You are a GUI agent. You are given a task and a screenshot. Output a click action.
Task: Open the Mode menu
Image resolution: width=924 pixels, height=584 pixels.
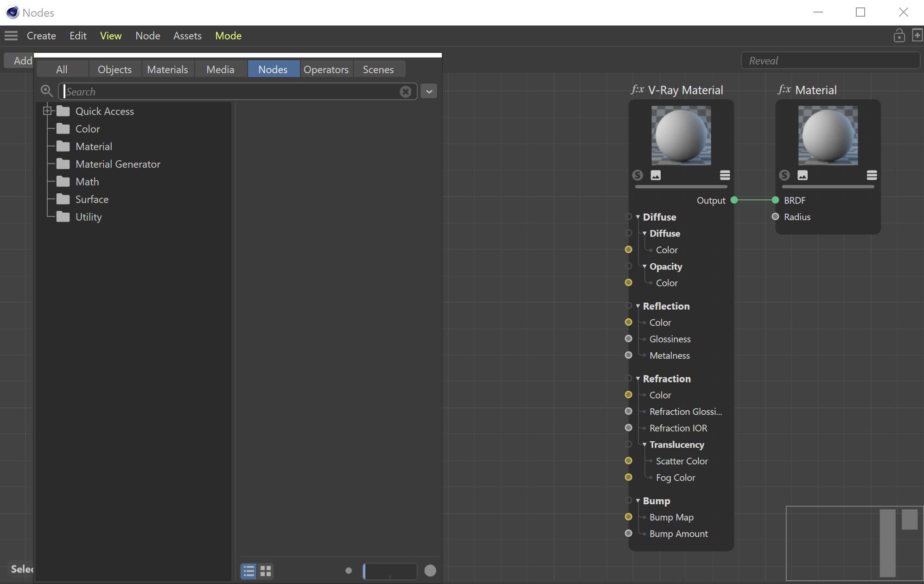coord(228,36)
